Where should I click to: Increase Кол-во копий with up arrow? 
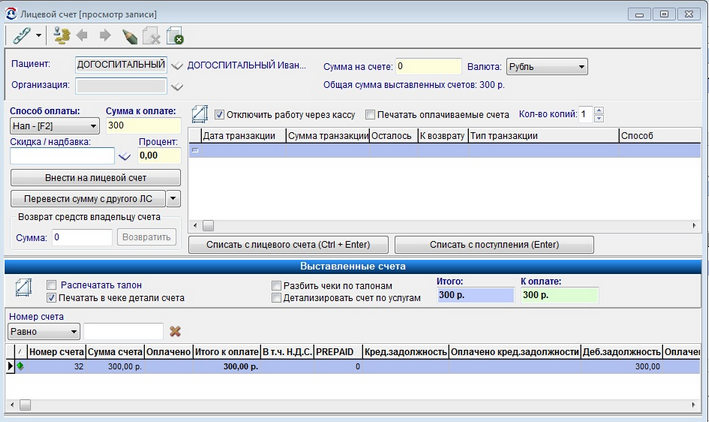599,110
